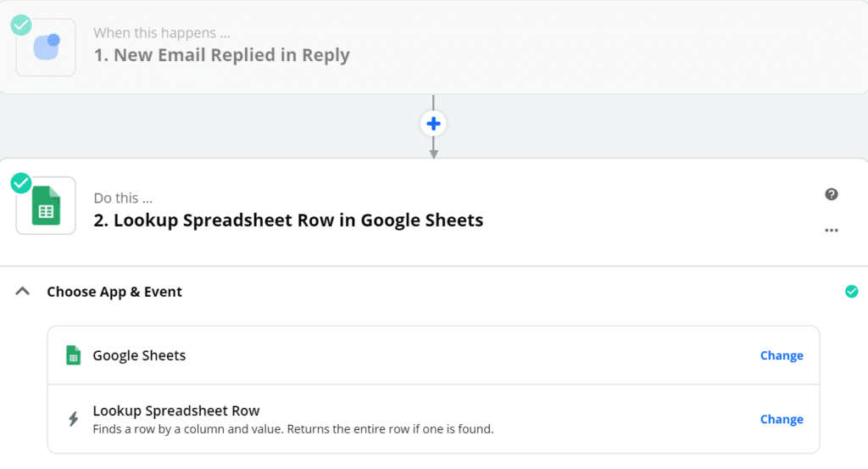The width and height of the screenshot is (868, 469).
Task: Collapse the Choose App & Event section chevron
Action: pos(23,292)
